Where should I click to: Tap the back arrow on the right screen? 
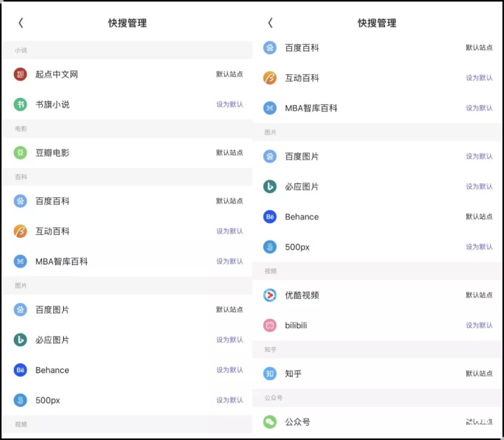[x=270, y=23]
